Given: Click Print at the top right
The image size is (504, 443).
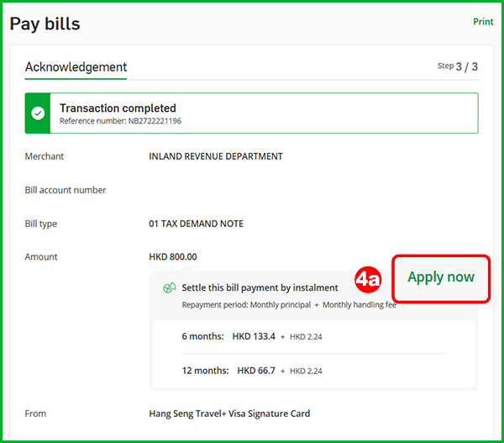Looking at the screenshot, I should click(483, 22).
